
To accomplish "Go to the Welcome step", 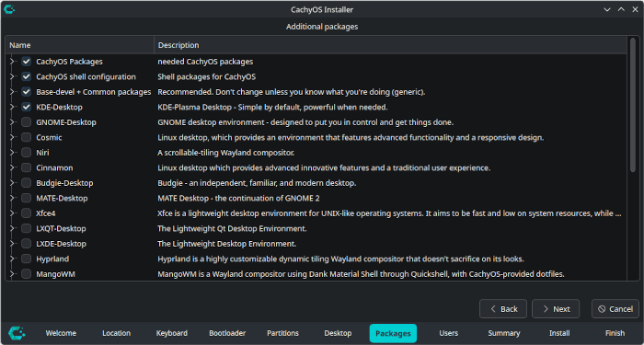I will (x=61, y=333).
